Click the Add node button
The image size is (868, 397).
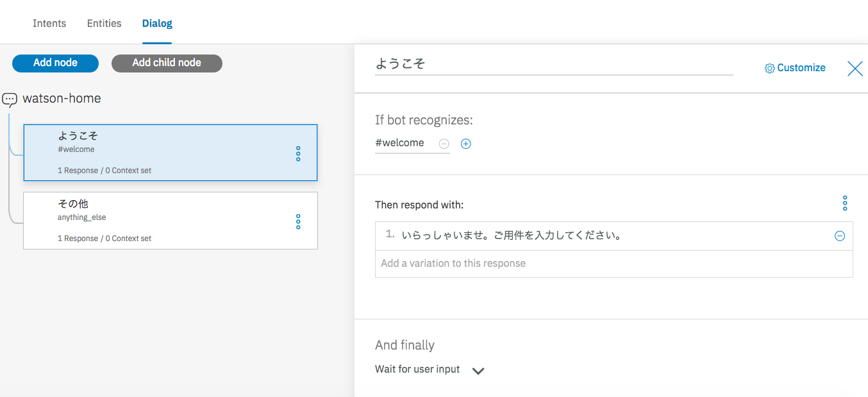[55, 63]
